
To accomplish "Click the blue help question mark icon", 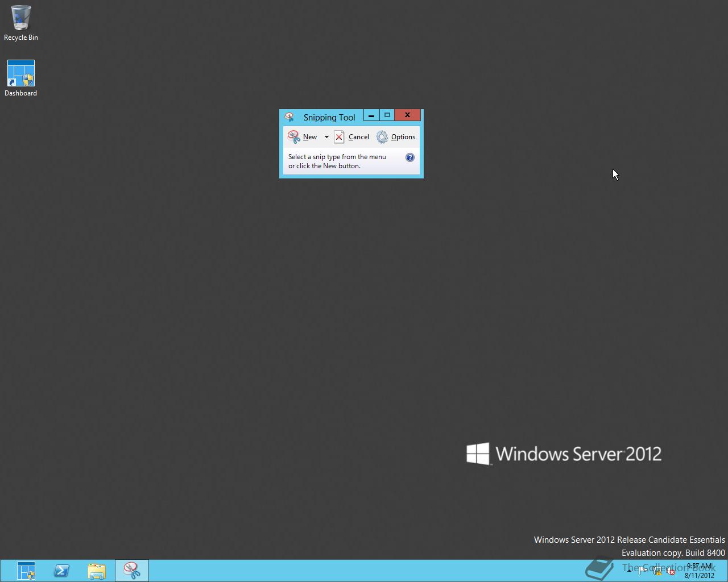I will (410, 157).
